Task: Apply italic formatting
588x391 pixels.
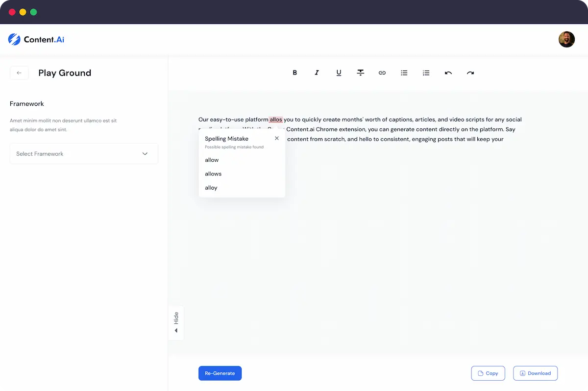Action: (317, 73)
